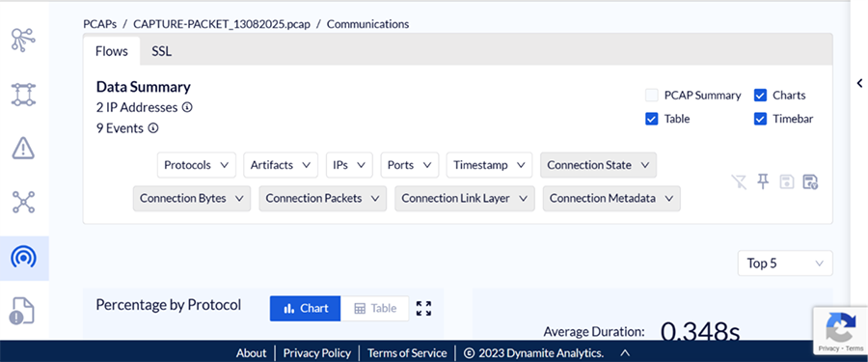Image resolution: width=868 pixels, height=362 pixels.
Task: Click the reCAPTCHA Privacy link
Action: (828, 348)
